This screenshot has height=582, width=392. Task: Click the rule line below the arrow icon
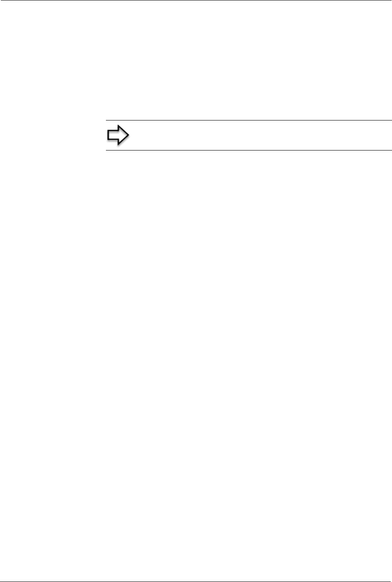tap(249, 150)
